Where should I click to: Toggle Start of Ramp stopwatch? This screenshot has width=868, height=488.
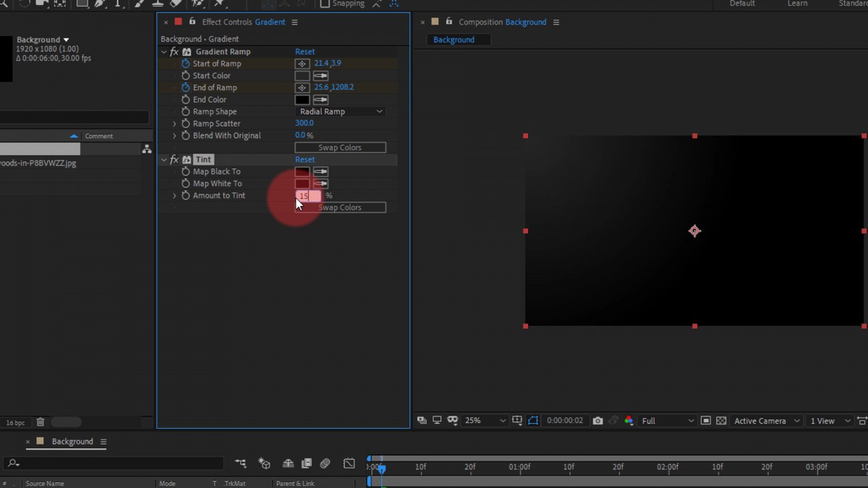pyautogui.click(x=185, y=64)
